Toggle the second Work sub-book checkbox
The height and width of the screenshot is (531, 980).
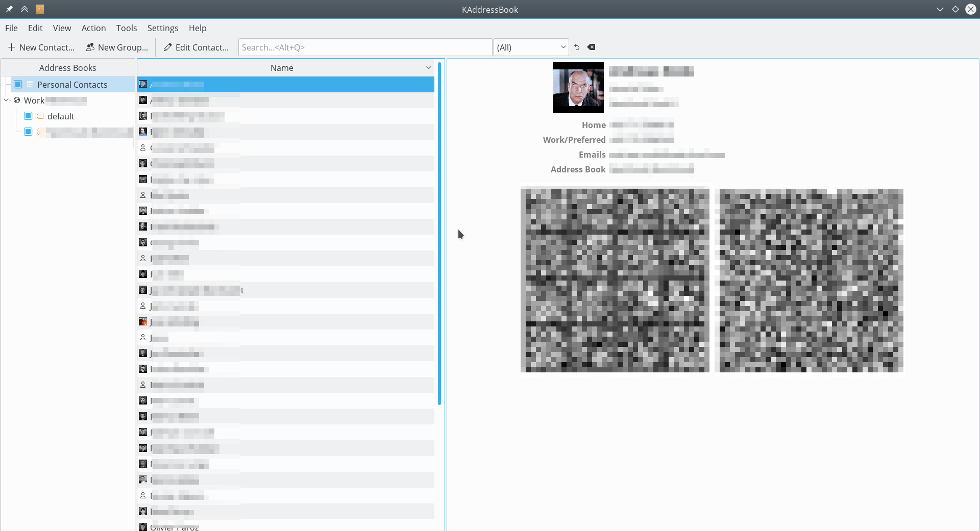pyautogui.click(x=28, y=131)
